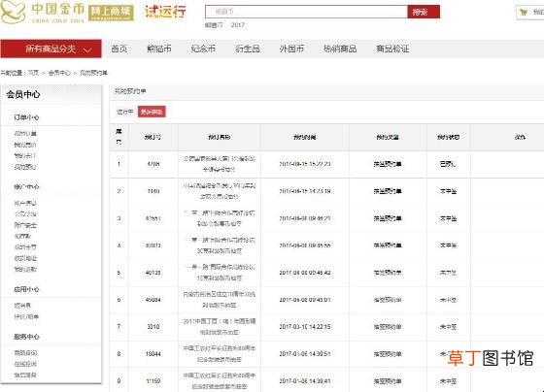Screen dimensions: 544x392
Task: Click the red 搜索 search button
Action: point(424,12)
